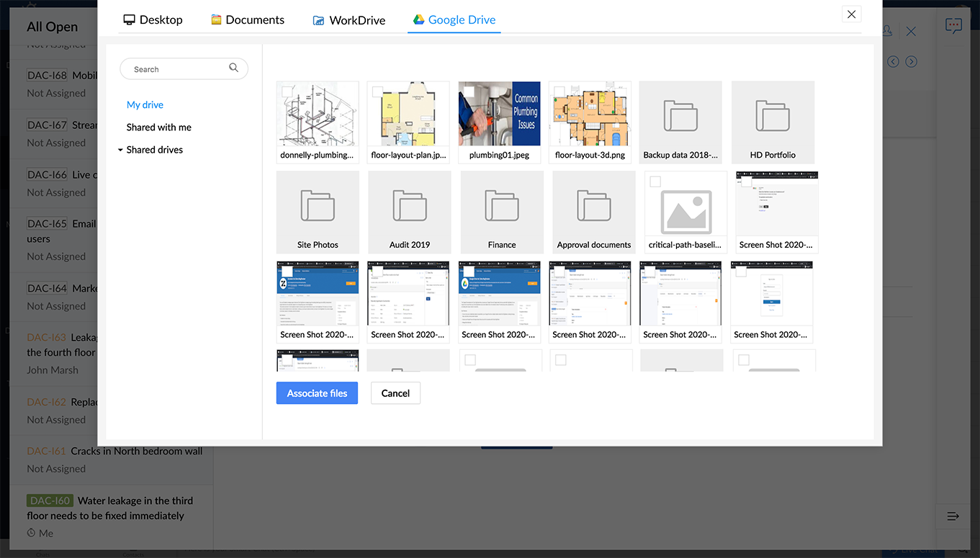Select Shared with me in sidebar
The height and width of the screenshot is (558, 980).
point(159,127)
